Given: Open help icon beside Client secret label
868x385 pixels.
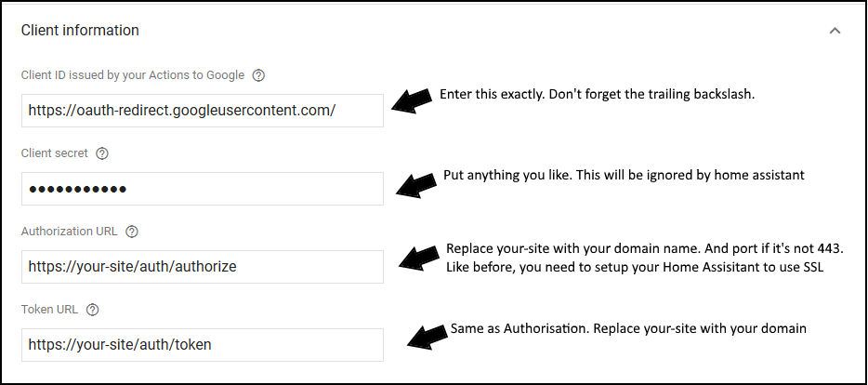Looking at the screenshot, I should (102, 153).
